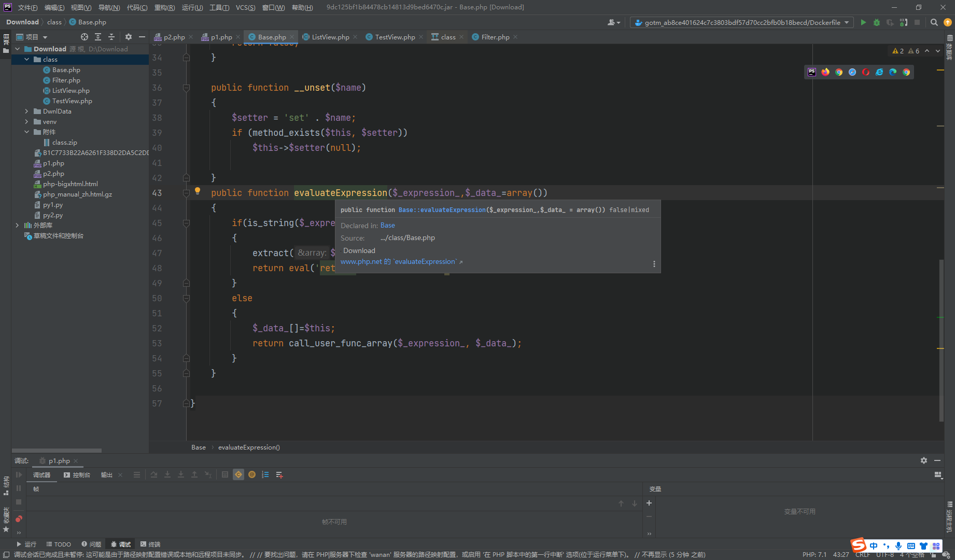Click the www.php.net evaluateExpression link
This screenshot has width=955, height=560.
[x=401, y=262]
